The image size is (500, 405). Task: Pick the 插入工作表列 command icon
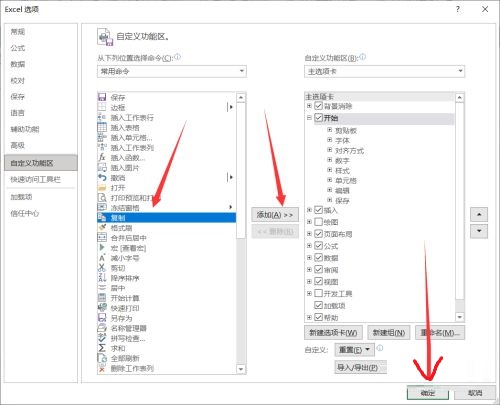[102, 147]
